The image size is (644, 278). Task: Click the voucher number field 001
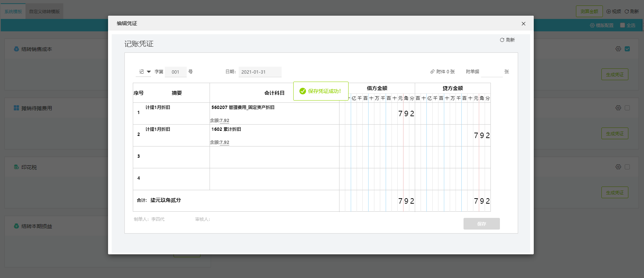(176, 72)
